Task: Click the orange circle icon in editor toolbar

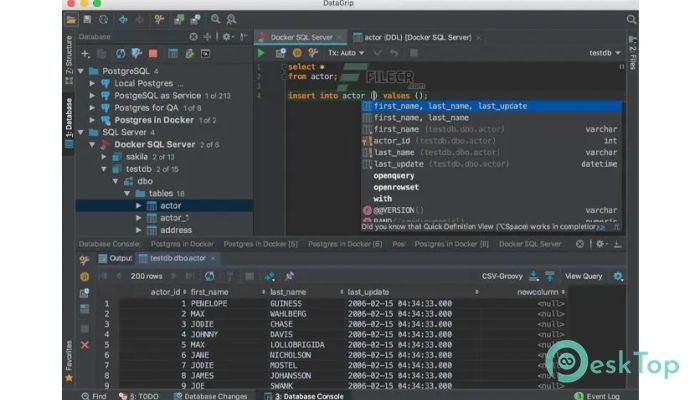Action: tap(297, 53)
